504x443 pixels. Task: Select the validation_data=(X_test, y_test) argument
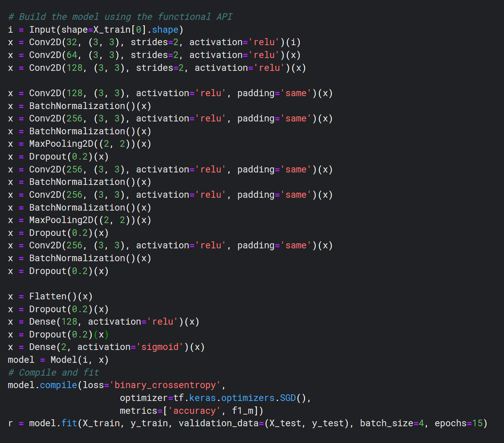tap(265, 423)
